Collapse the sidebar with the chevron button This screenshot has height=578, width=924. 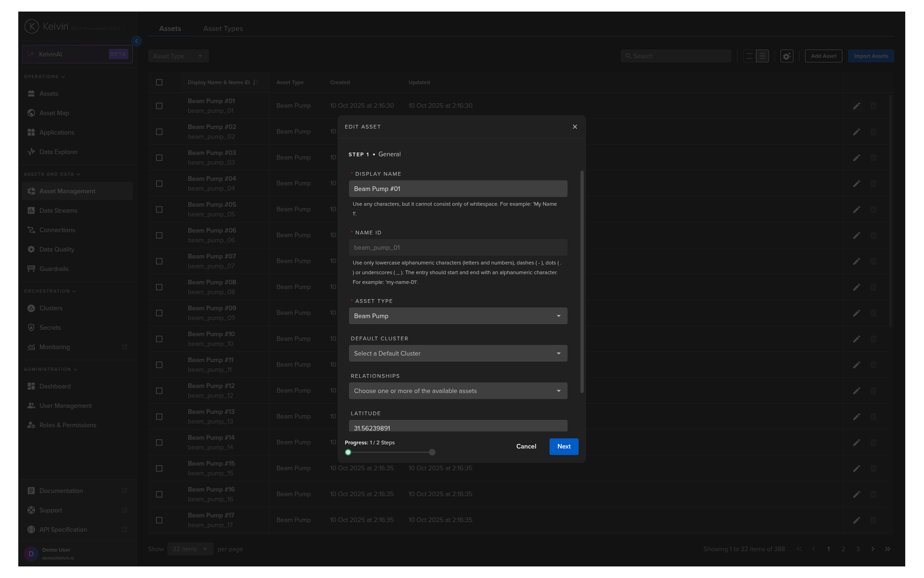(137, 41)
